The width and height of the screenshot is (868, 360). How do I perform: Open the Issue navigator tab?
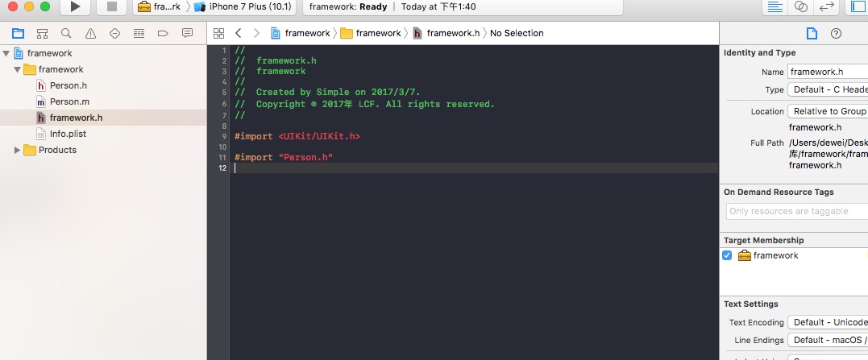point(90,33)
